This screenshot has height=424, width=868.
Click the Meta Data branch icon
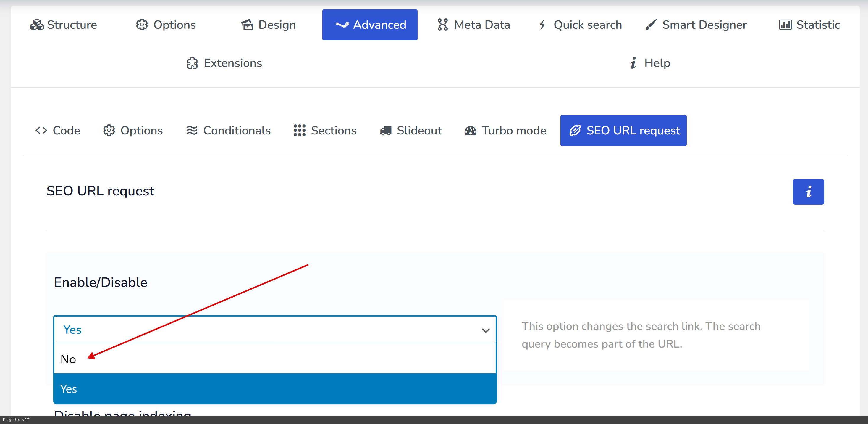click(x=442, y=25)
